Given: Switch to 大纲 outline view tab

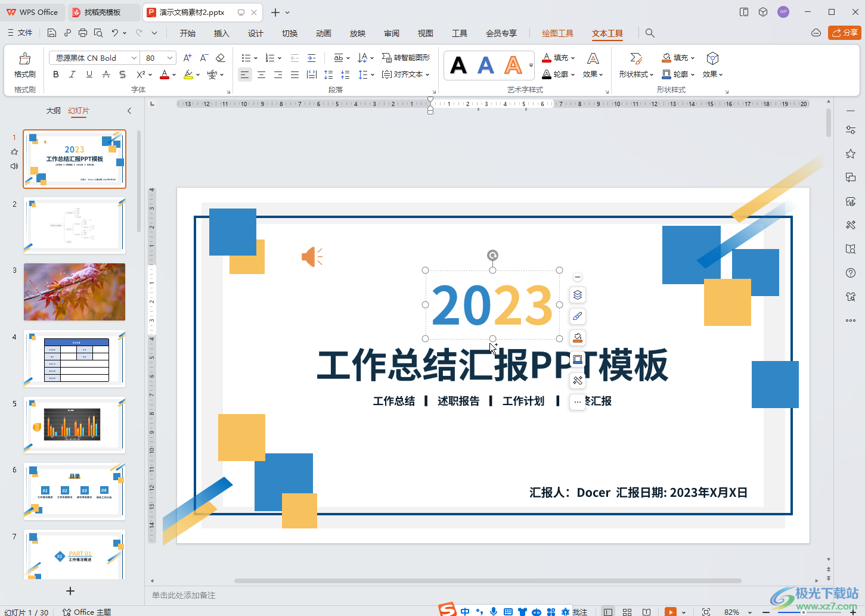Looking at the screenshot, I should [54, 110].
